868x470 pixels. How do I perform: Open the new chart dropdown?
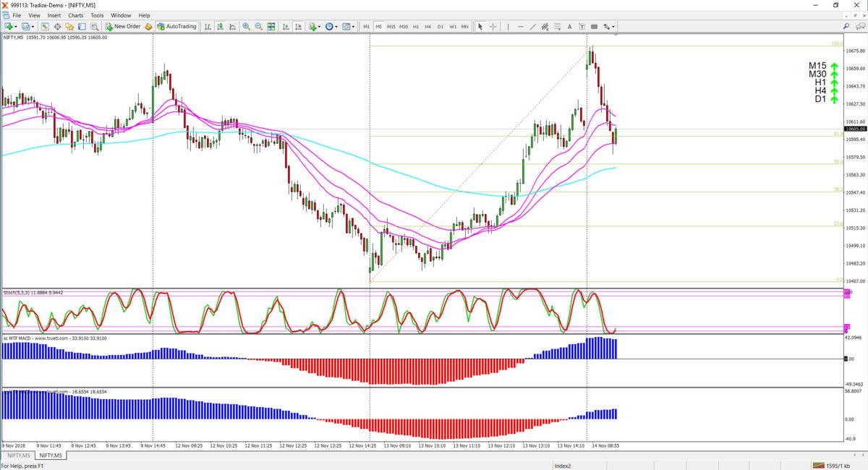point(14,27)
